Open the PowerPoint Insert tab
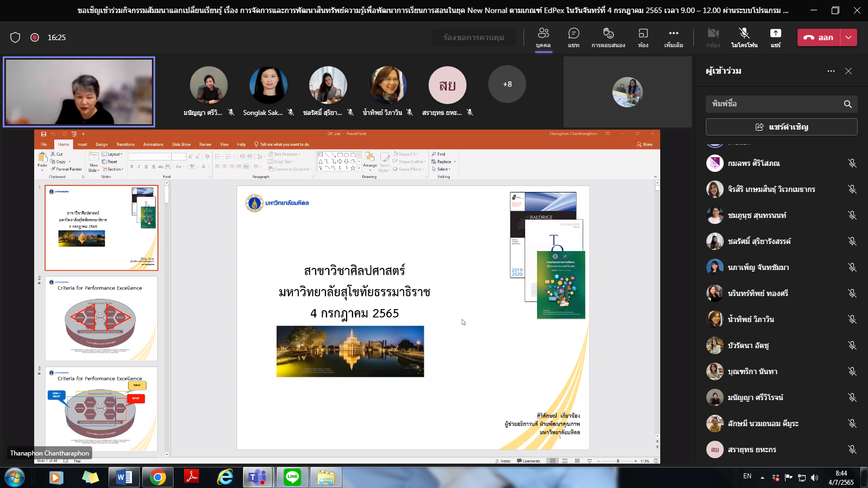 (82, 144)
